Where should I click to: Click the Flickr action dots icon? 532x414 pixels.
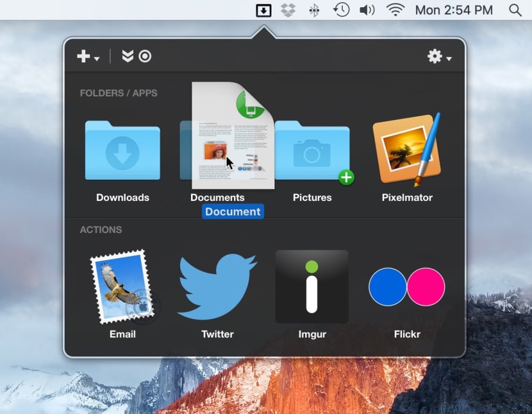pos(407,287)
